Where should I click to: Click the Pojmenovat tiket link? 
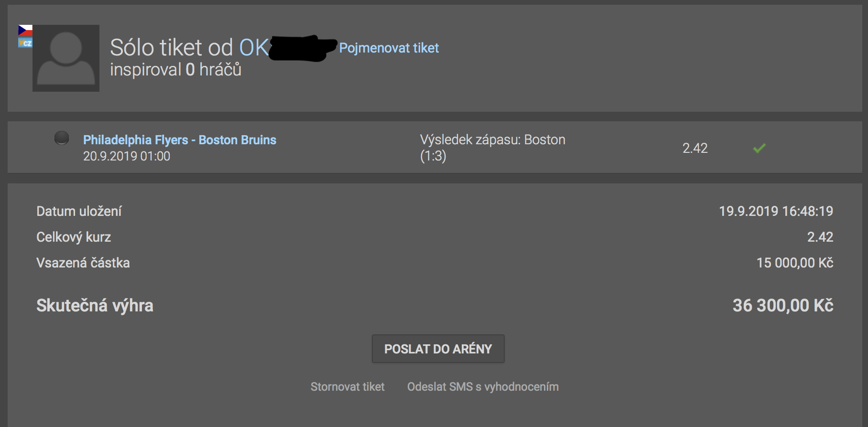click(389, 48)
